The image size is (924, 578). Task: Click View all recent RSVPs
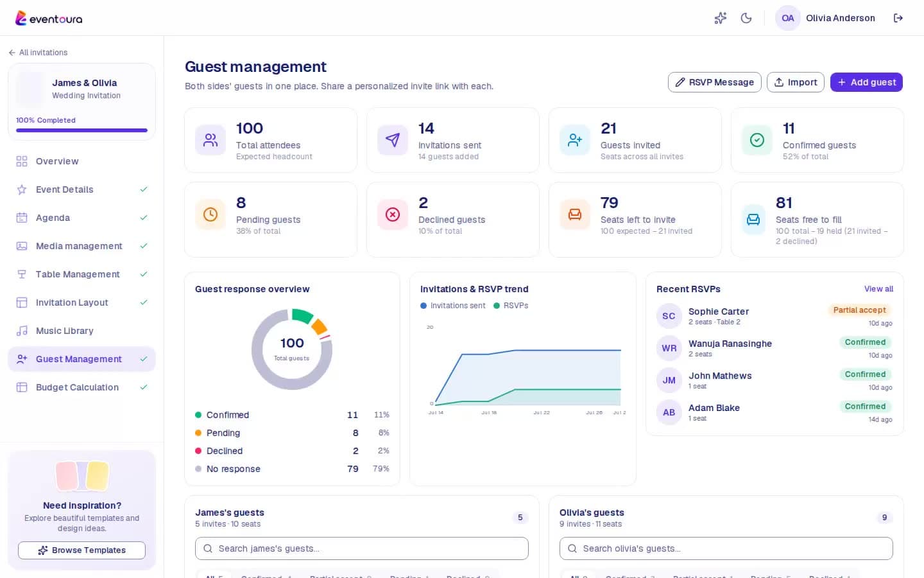(878, 289)
